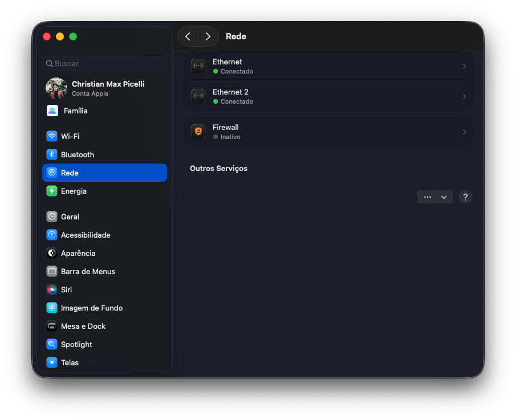Viewport: 516px width, 420px height.
Task: Go back with the left arrow button
Action: pyautogui.click(x=188, y=36)
